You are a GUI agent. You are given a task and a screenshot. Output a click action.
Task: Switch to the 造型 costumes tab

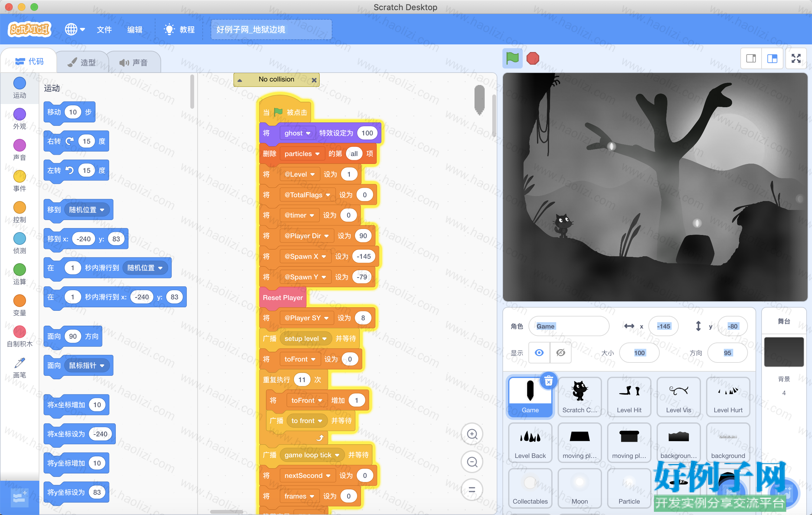coord(82,62)
